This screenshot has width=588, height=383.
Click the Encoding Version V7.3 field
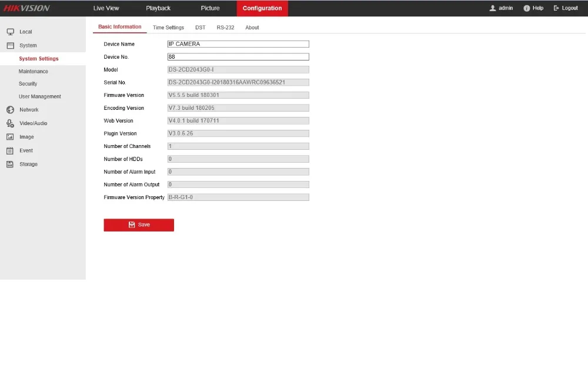coord(238,107)
